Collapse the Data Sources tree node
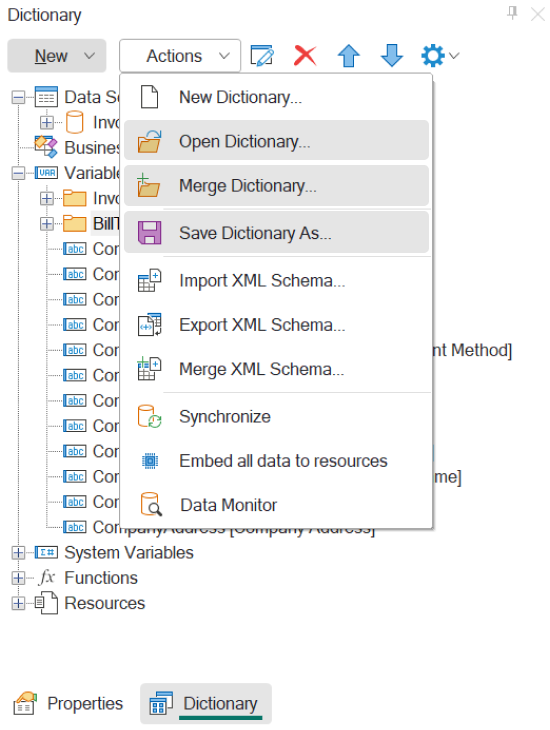550x730 pixels. [18, 97]
